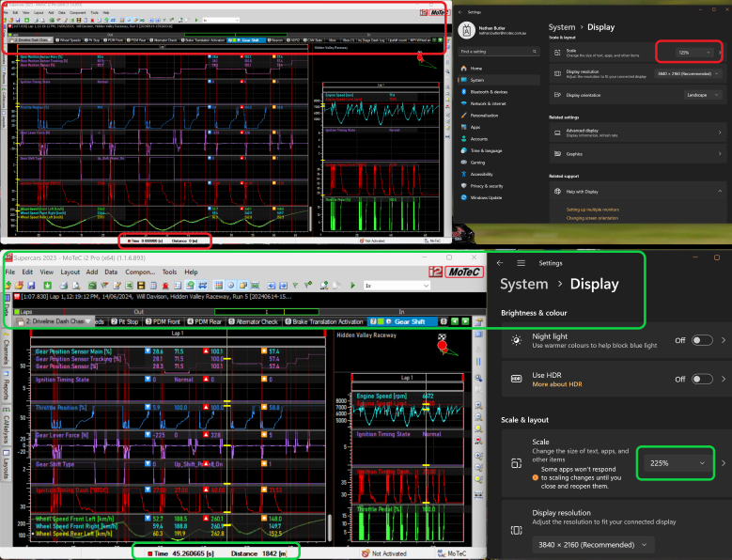
Task: Click green Play icon in larger MoTeC toolbar
Action: [x=352, y=285]
